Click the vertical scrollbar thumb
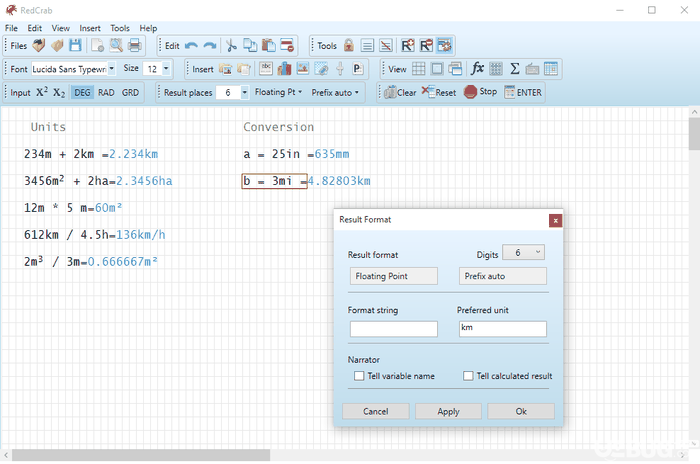 [694, 134]
